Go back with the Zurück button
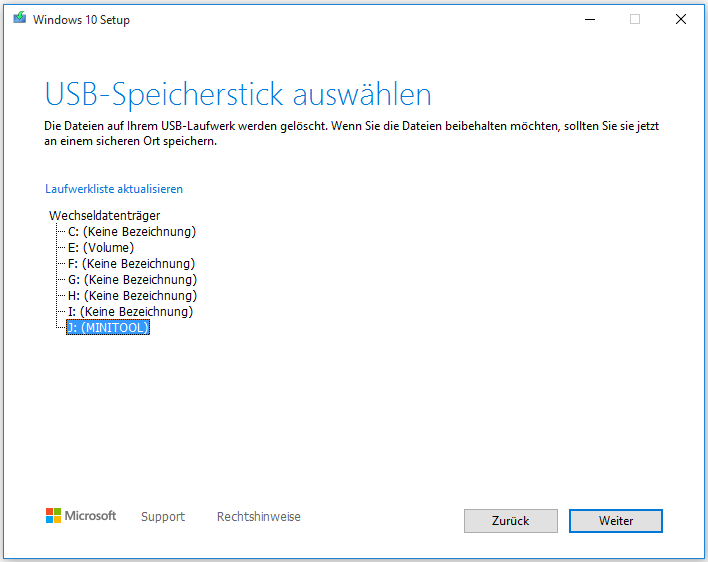This screenshot has width=708, height=562. [x=511, y=521]
